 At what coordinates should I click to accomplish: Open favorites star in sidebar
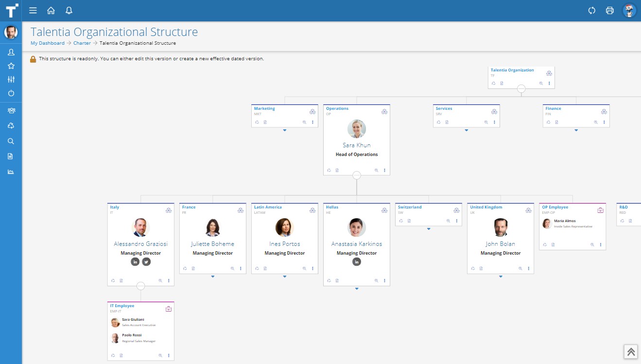pos(11,66)
